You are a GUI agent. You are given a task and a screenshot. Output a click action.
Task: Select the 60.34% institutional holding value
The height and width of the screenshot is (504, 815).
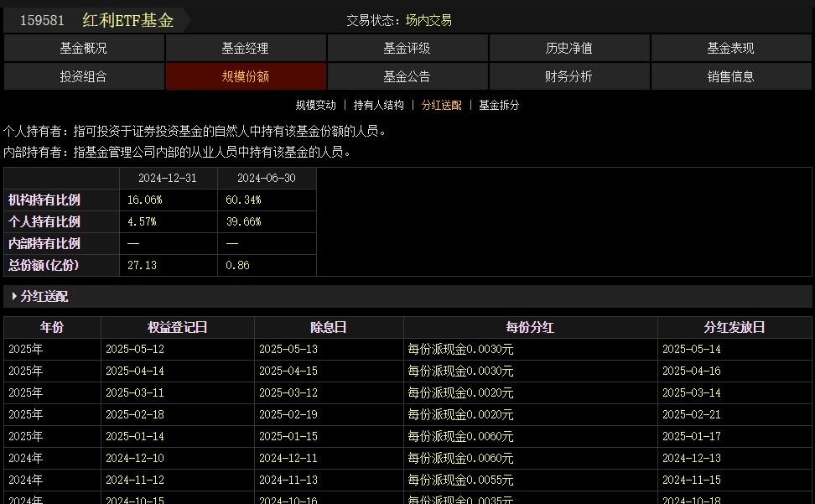point(243,200)
